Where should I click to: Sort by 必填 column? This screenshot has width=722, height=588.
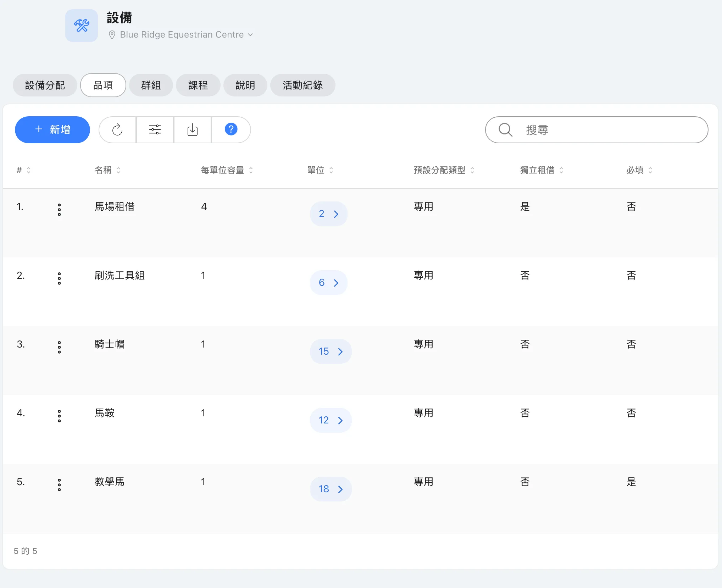639,170
